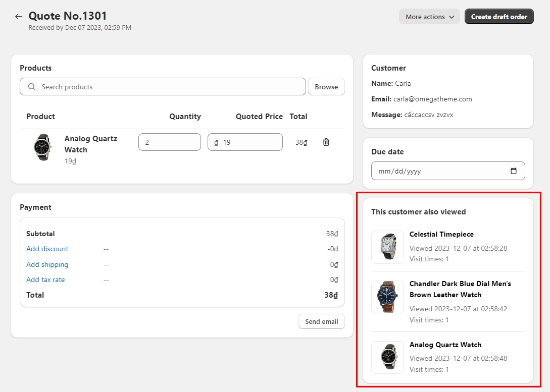Edit the Quoted Price field
This screenshot has width=550, height=392.
coord(247,142)
